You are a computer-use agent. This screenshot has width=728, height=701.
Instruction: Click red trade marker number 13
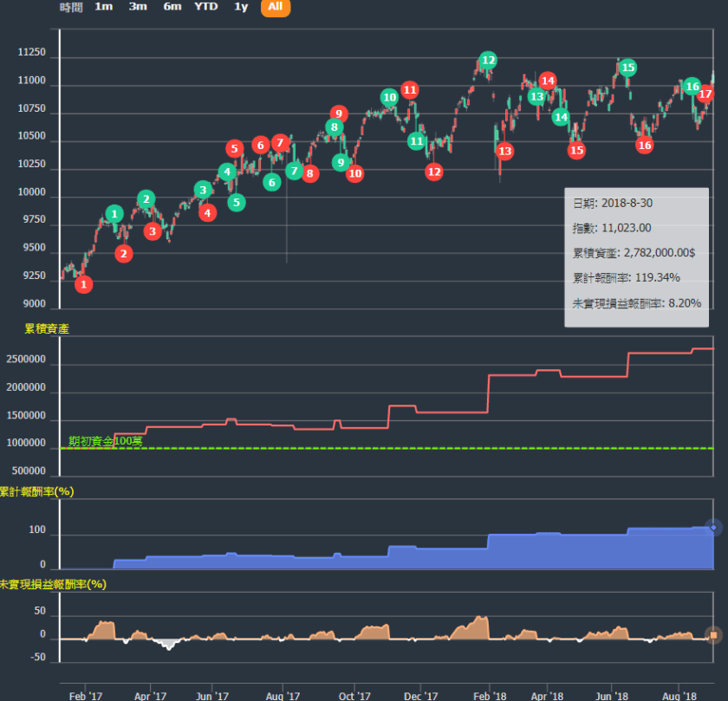tap(504, 152)
